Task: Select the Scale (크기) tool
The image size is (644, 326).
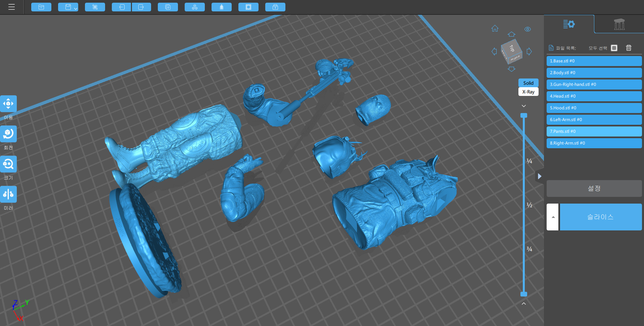Action: 8,164
